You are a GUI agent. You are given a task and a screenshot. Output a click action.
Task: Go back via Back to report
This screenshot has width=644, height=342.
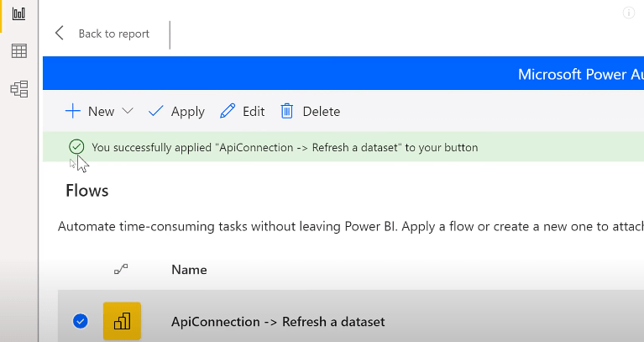click(x=113, y=34)
